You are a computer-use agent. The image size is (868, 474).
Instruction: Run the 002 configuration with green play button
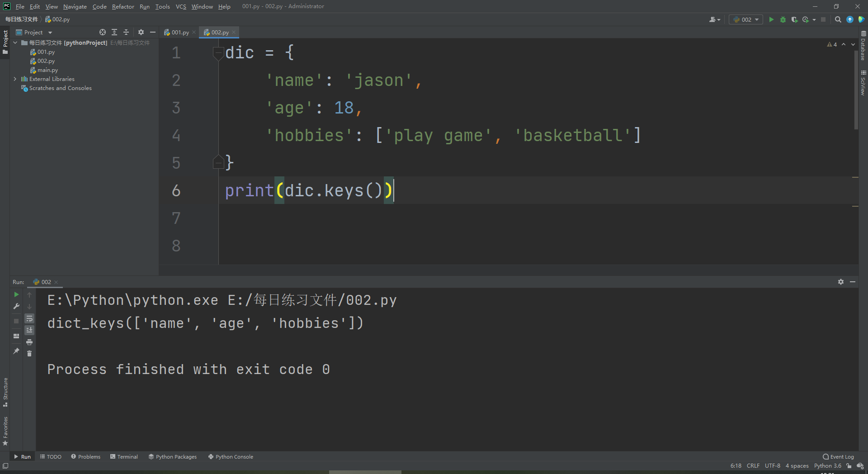(x=771, y=19)
